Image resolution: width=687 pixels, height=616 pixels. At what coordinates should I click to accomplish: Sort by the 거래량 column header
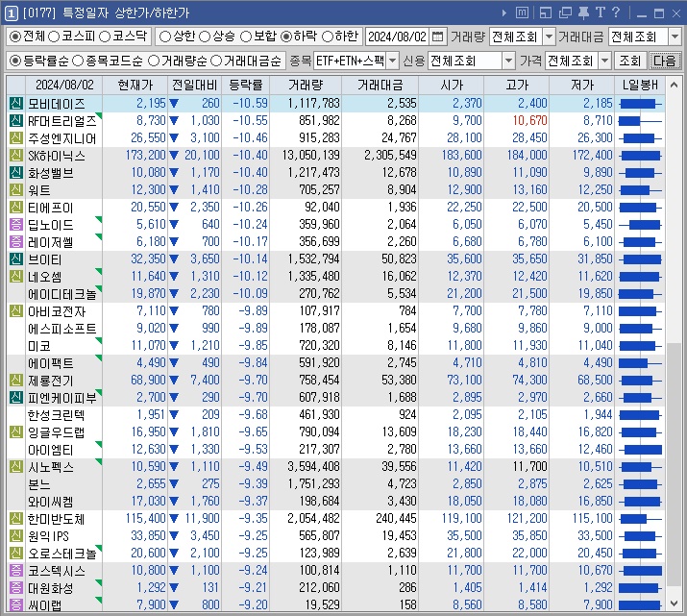[306, 85]
